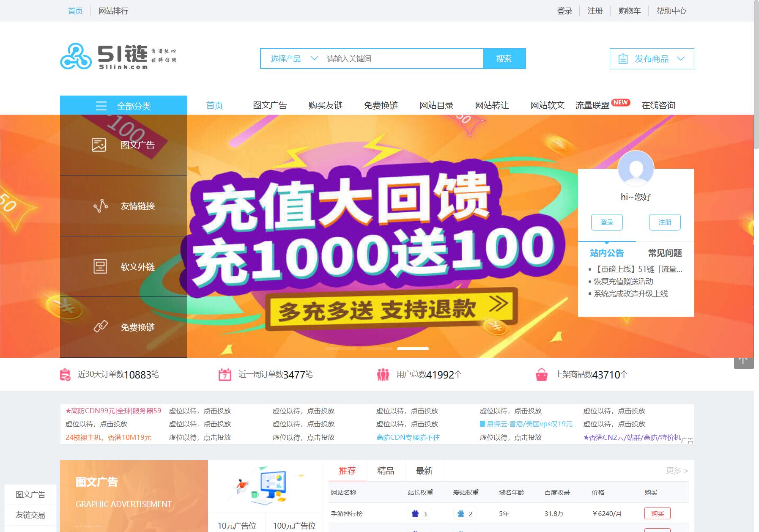Select the 软文外链 document icon in sidebar
The width and height of the screenshot is (759, 532).
(x=100, y=266)
